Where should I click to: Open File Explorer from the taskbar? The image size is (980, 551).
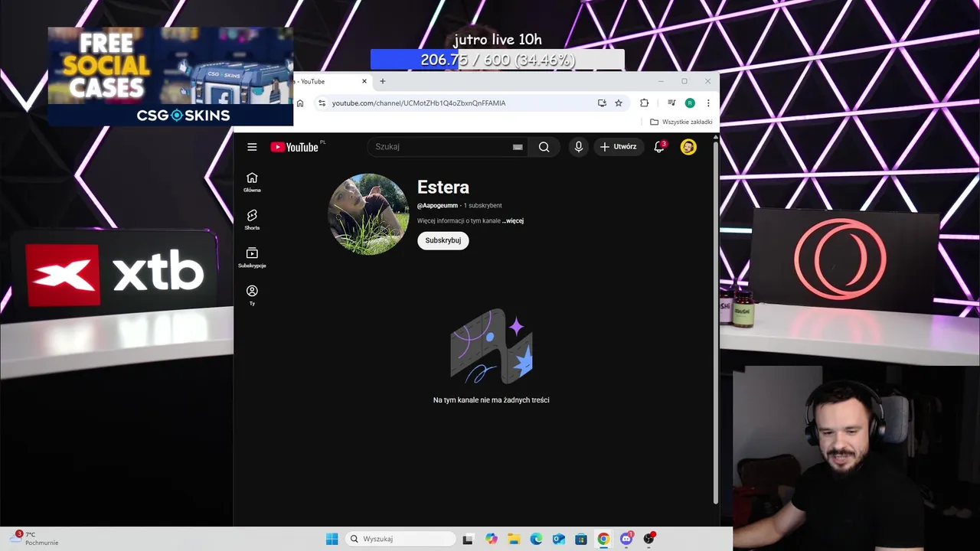(x=514, y=539)
